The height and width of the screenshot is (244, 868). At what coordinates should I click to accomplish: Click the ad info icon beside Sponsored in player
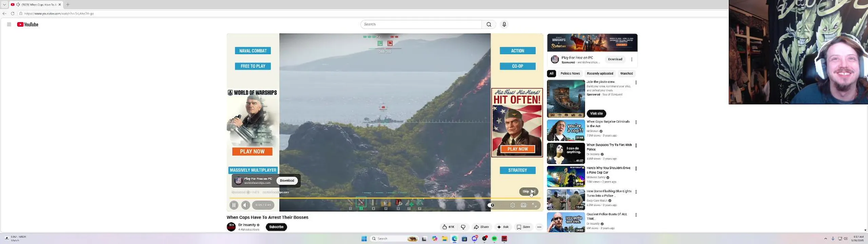248,192
